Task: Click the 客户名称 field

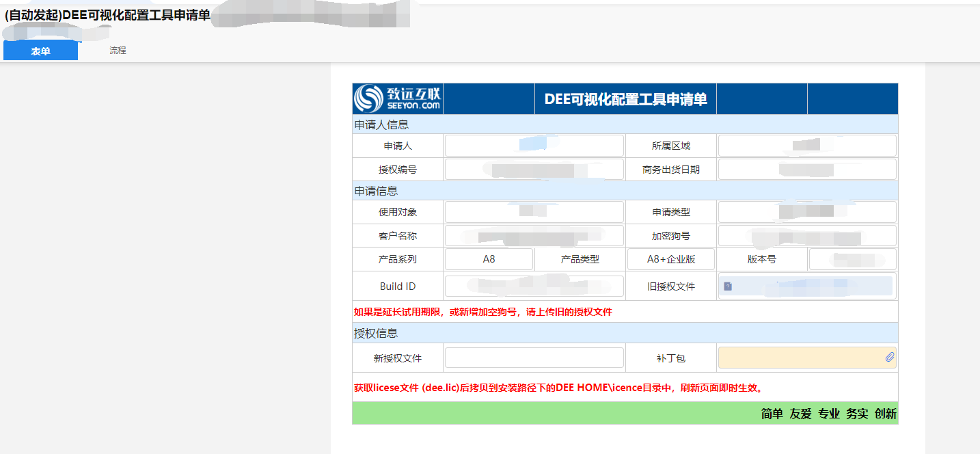Action: [x=534, y=236]
